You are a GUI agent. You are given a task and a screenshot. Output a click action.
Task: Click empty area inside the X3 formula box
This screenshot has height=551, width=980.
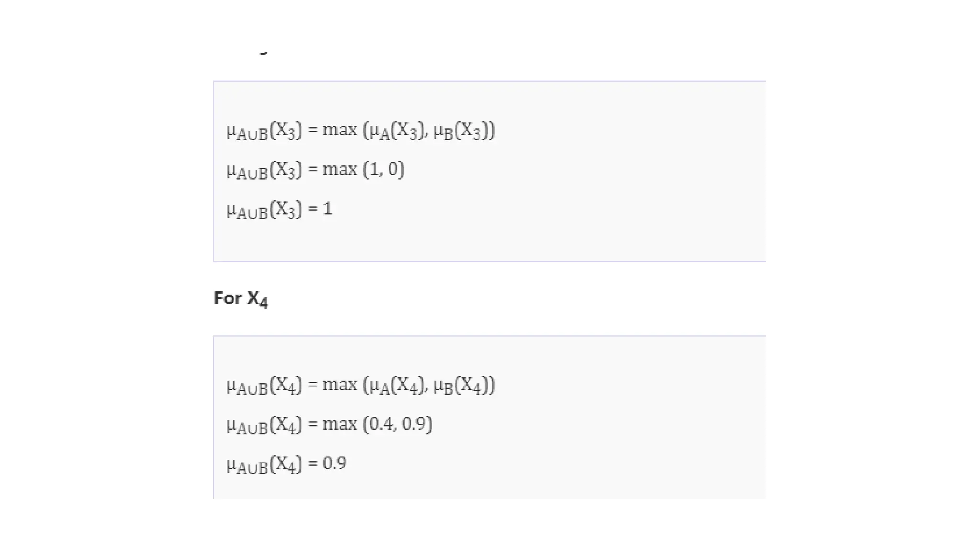[622, 191]
